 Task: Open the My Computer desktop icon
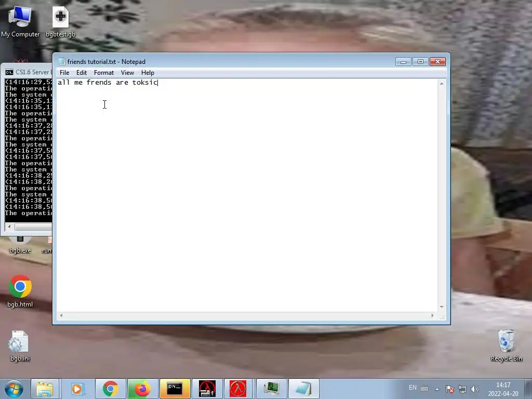pos(20,22)
